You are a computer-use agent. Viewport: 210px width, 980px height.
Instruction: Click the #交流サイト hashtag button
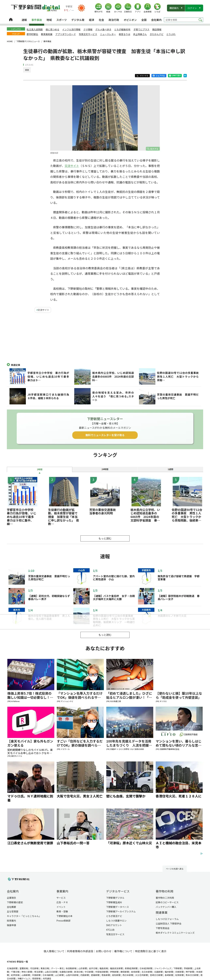pos(43,310)
